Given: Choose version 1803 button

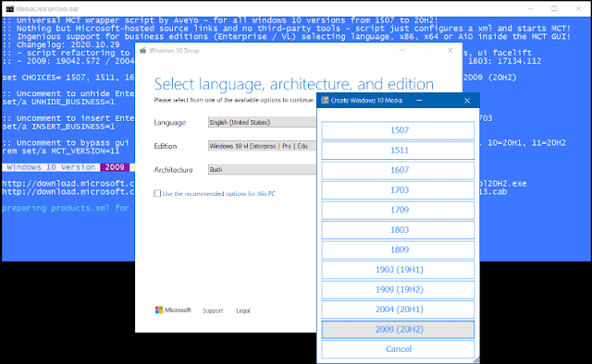Looking at the screenshot, I should 398,230.
